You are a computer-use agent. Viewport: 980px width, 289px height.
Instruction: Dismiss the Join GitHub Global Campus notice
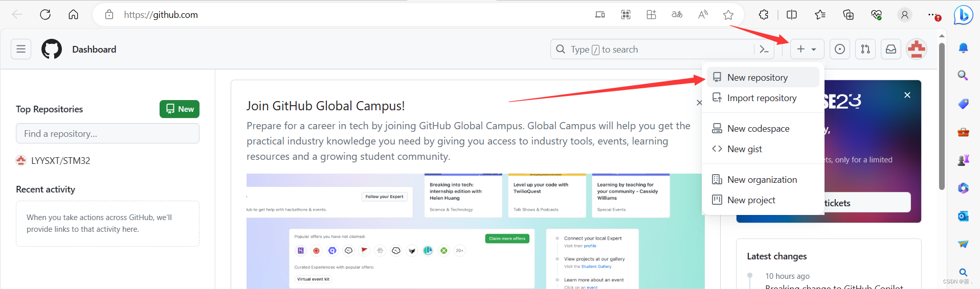699,103
